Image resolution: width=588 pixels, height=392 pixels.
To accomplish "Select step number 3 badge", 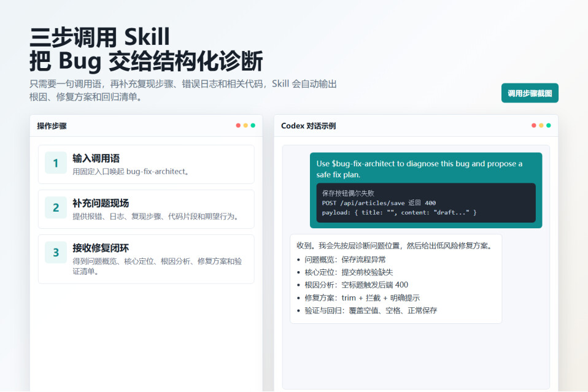I will [x=56, y=252].
